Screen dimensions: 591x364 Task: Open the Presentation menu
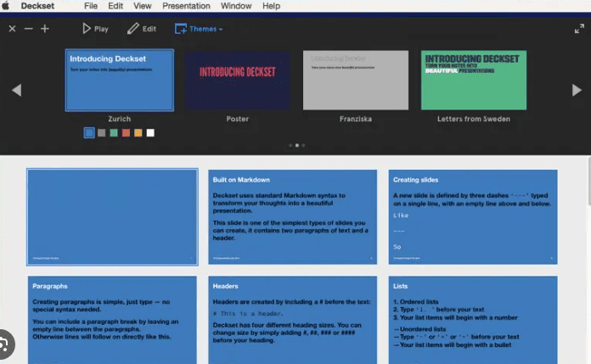186,6
